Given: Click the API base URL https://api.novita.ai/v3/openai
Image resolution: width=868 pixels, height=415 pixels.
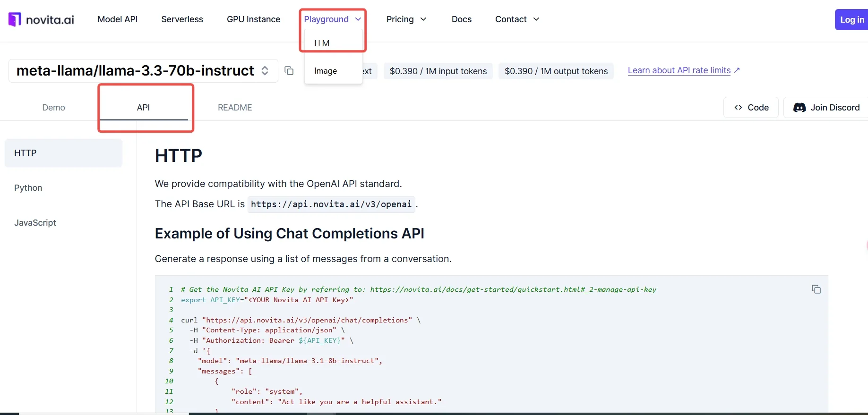Looking at the screenshot, I should (331, 204).
